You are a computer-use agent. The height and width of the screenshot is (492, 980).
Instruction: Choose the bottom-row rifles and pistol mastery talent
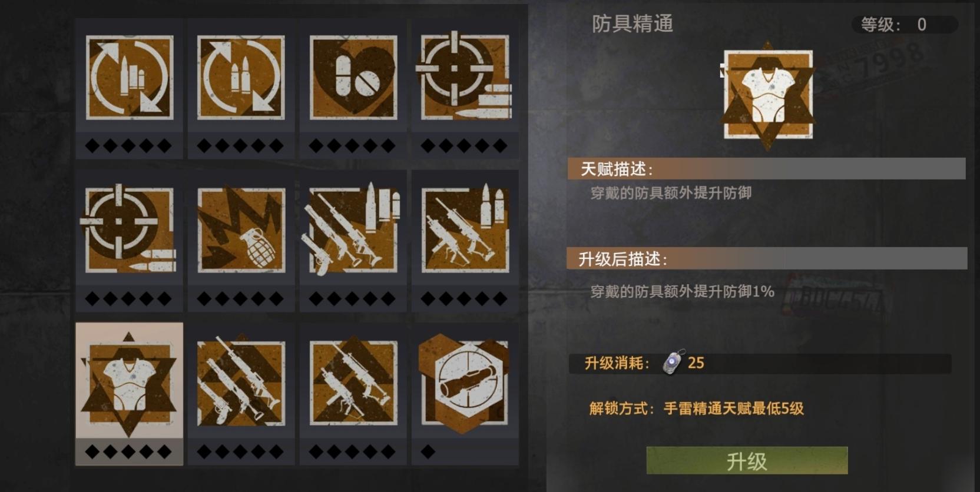point(241,383)
